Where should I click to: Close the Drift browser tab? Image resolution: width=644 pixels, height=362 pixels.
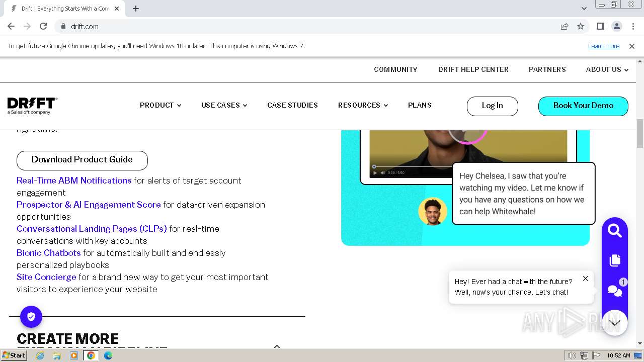[x=117, y=9]
